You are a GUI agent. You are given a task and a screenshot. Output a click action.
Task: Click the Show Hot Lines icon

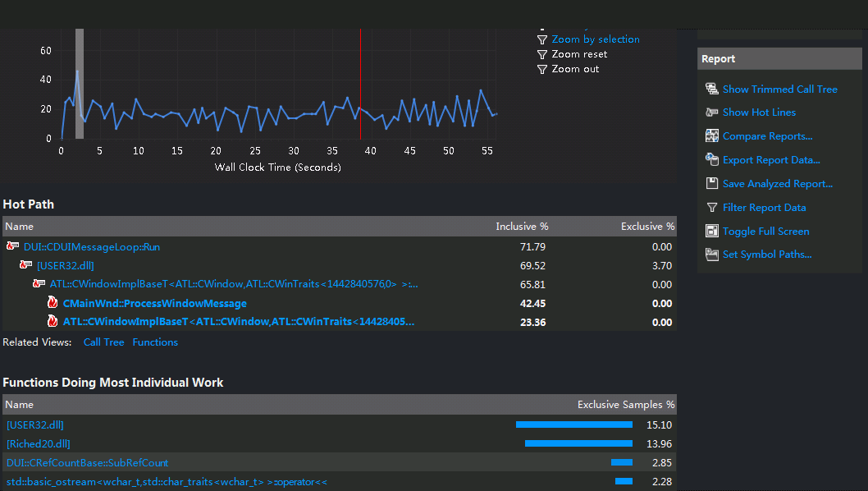click(711, 112)
